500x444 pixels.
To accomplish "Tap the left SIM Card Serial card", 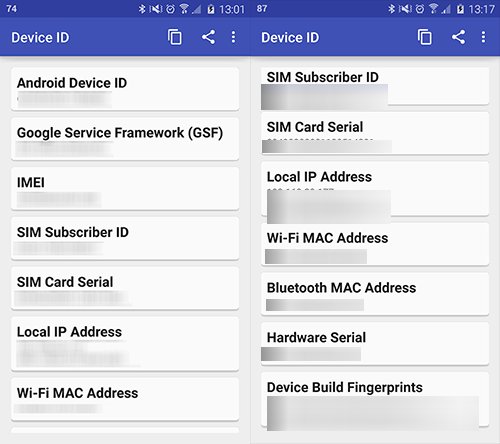I will [x=125, y=288].
